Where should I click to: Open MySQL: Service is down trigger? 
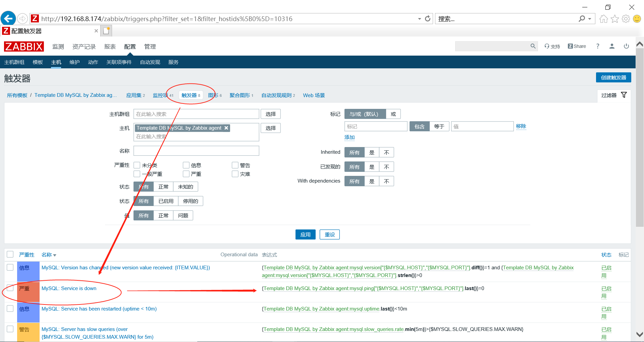tap(69, 288)
